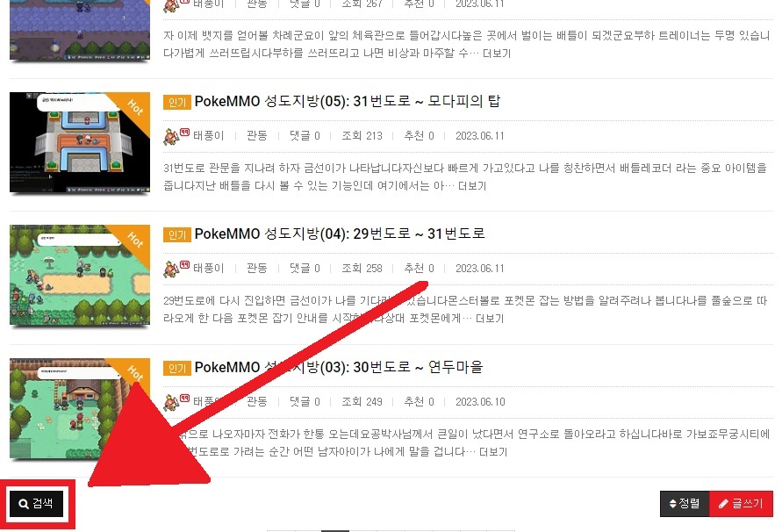Click 인기 badge on 성도지방(05) post
The height and width of the screenshot is (532, 782).
(177, 103)
